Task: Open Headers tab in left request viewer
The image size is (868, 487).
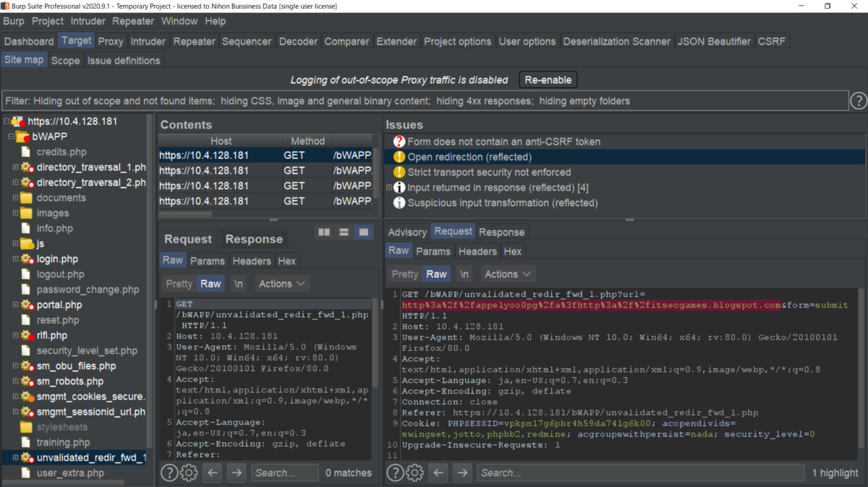Action: tap(252, 261)
